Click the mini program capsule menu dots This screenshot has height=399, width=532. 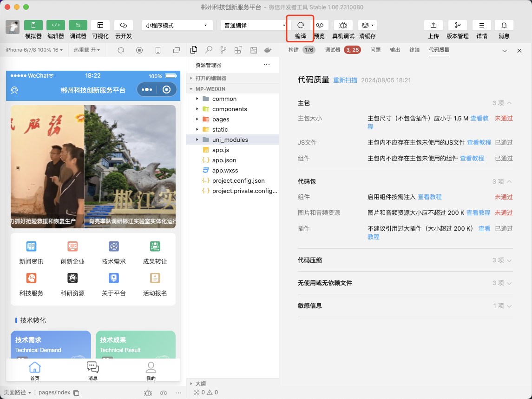[146, 90]
